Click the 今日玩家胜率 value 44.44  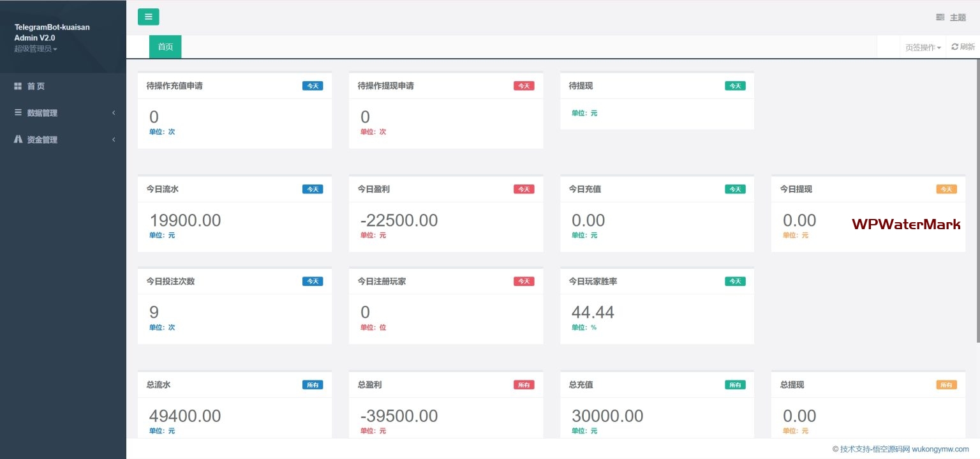click(593, 312)
